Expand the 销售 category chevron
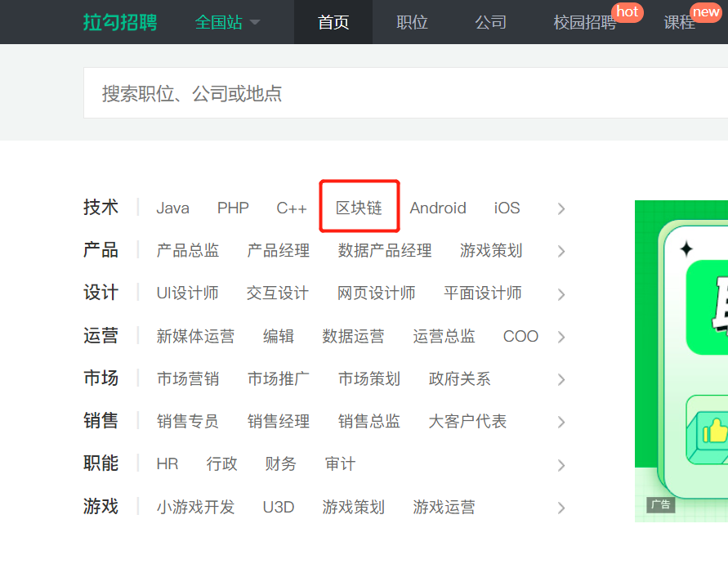 (x=561, y=422)
